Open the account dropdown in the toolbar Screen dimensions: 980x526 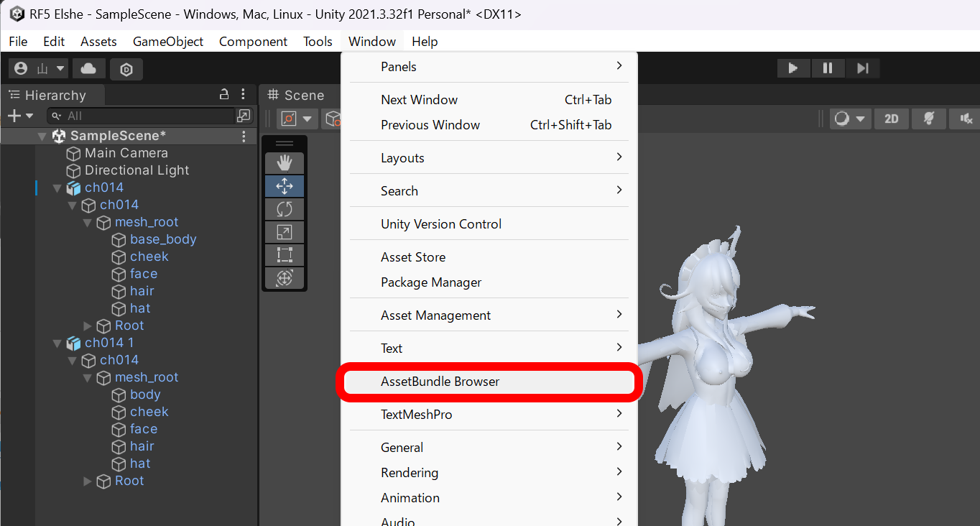40,68
